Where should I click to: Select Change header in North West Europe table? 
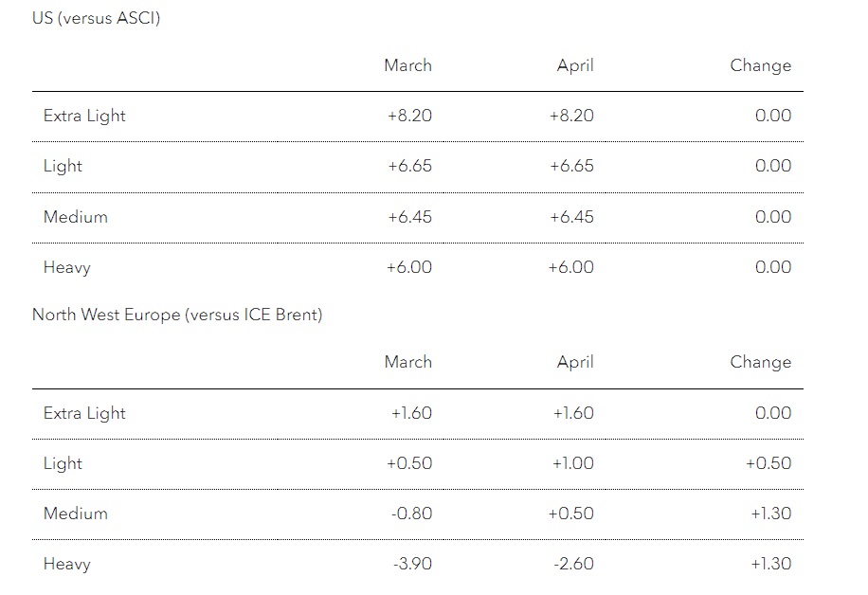coord(761,363)
